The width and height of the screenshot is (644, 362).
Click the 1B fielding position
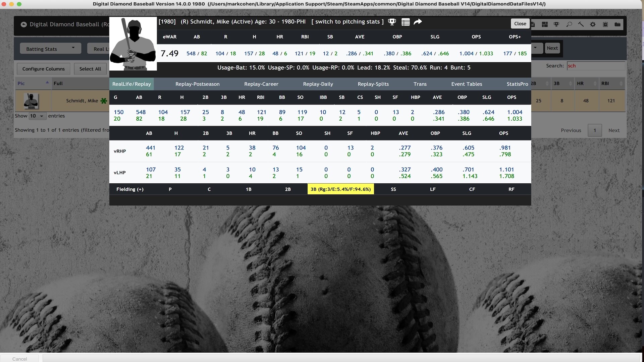249,189
